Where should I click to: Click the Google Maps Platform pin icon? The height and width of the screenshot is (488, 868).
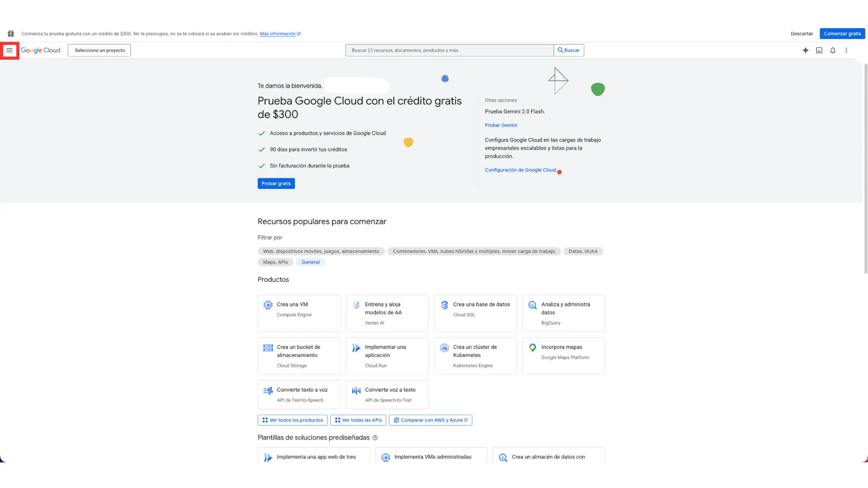[x=533, y=347]
